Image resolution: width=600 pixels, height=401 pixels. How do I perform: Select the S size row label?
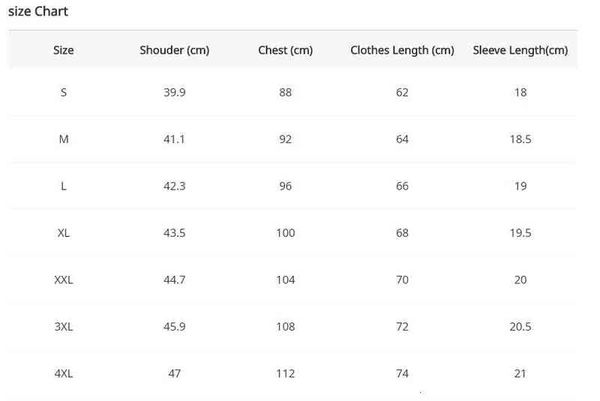[x=64, y=92]
